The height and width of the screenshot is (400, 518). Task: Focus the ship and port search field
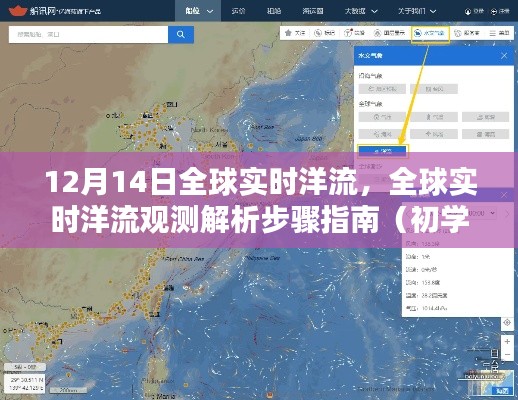(x=88, y=34)
